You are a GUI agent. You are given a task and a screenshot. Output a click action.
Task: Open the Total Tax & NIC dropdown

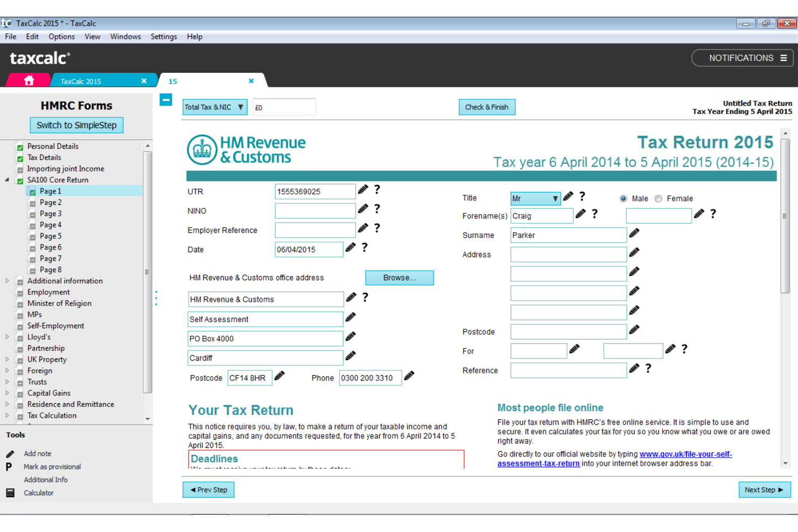[x=215, y=107]
